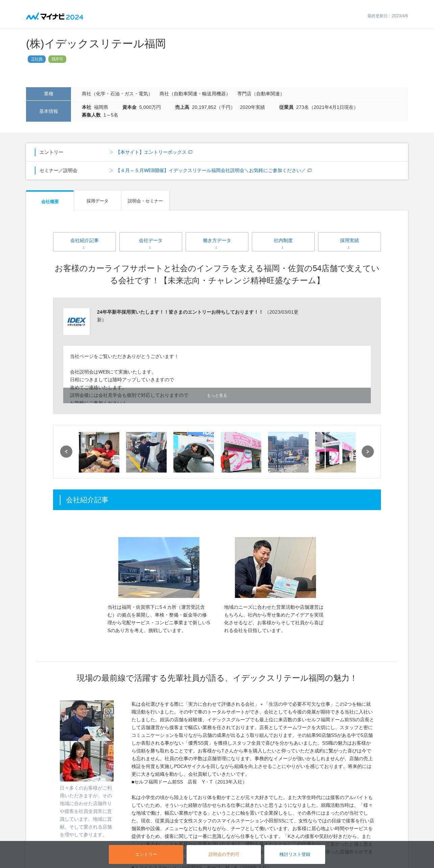Jump to 会社紹介記事 section button
Viewport: 434px width, 868px height.
click(x=85, y=242)
